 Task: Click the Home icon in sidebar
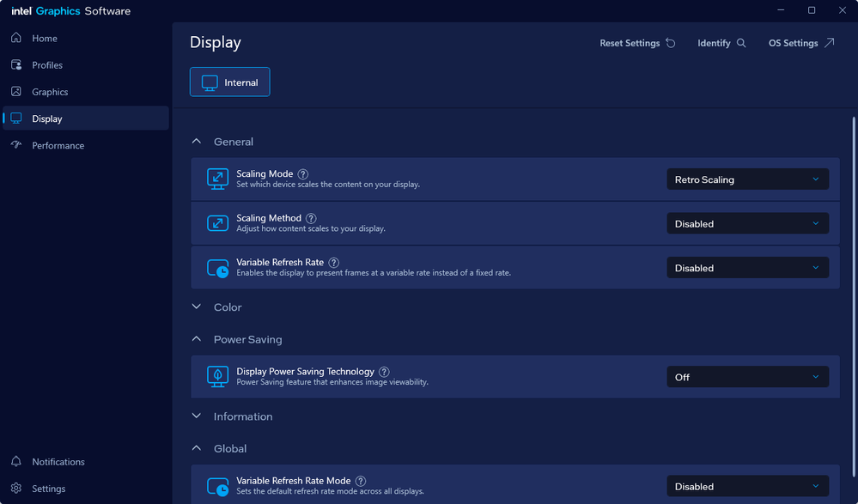point(16,38)
